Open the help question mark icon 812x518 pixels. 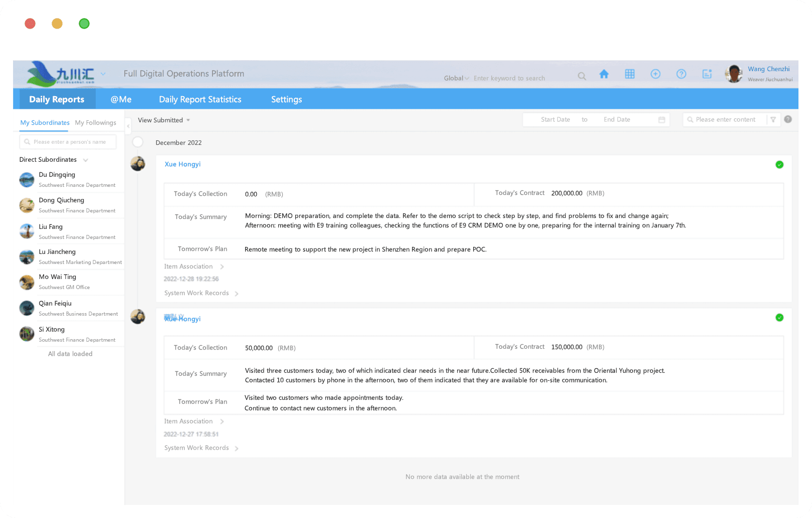pos(681,74)
